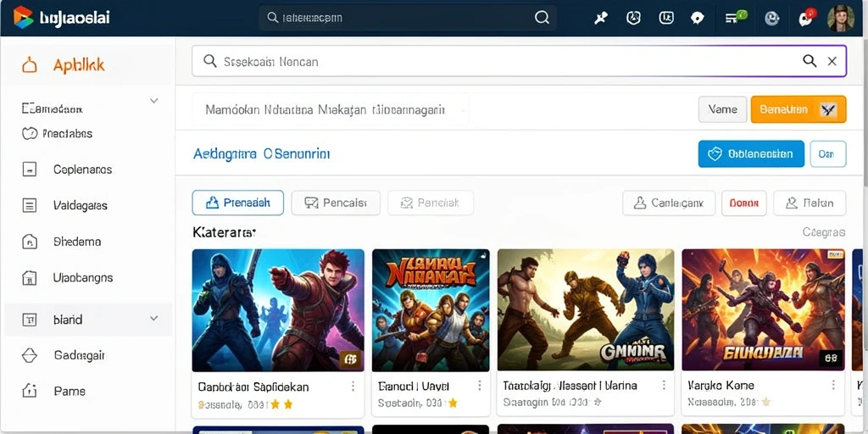Expand the blarid sidebar item chevron
Viewport: 868px width, 434px height.
154,319
